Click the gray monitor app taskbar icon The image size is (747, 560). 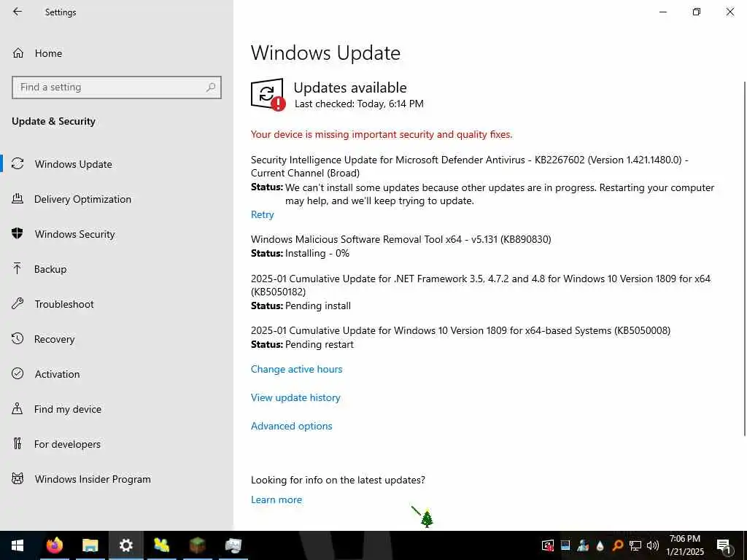click(233, 545)
